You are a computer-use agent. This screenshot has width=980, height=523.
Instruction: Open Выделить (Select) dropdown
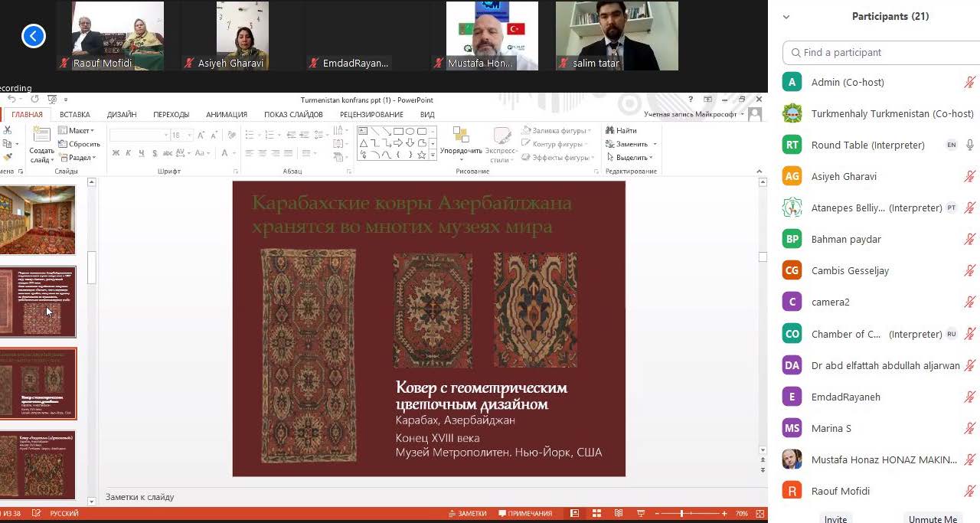coord(631,158)
